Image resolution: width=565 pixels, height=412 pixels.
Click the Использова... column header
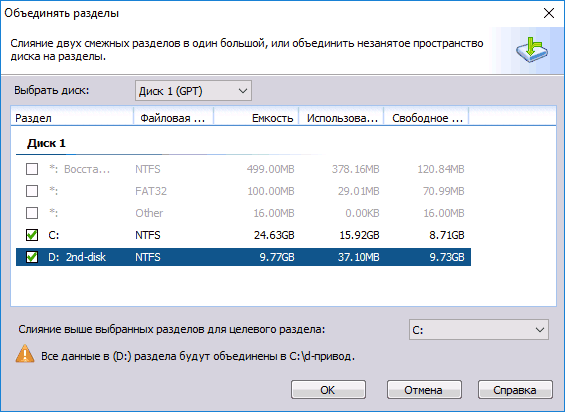click(341, 118)
